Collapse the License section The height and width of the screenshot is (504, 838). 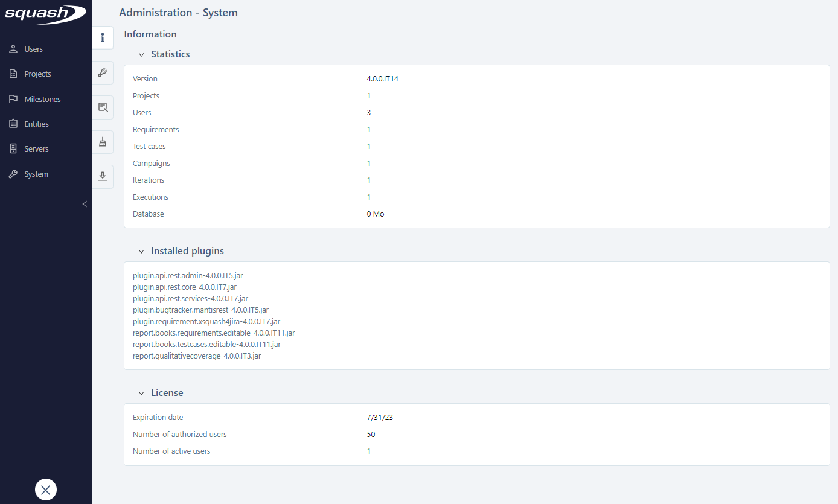[x=141, y=392]
